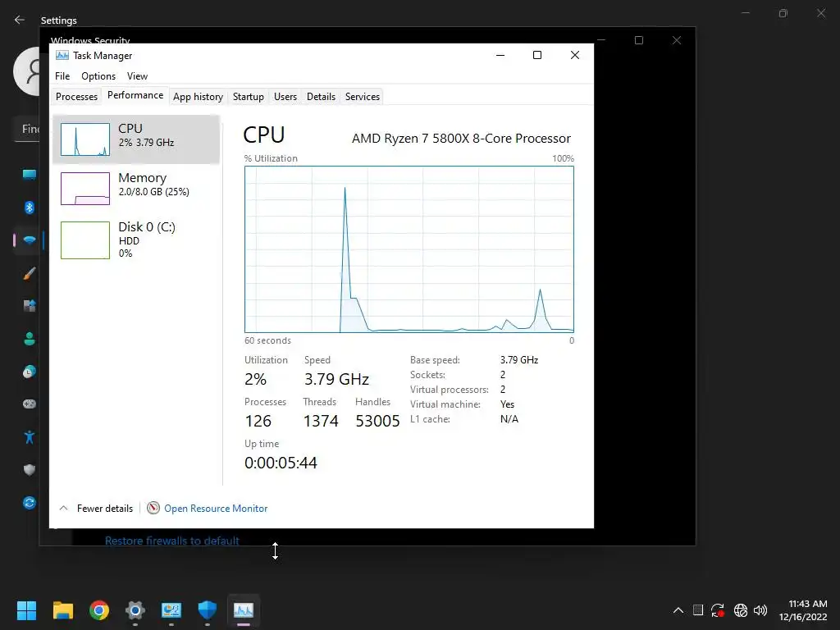Go back with the Settings back arrow
Screen dimensions: 840x630
coord(20,20)
